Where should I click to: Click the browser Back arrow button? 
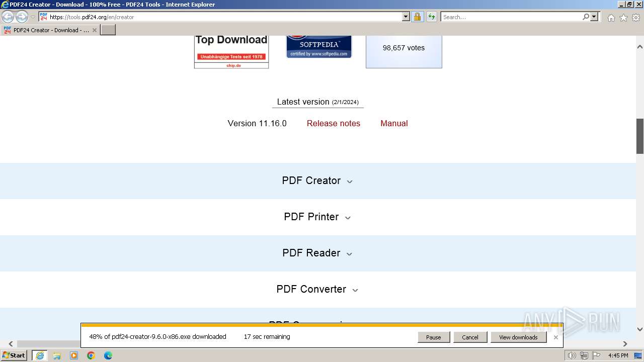click(8, 17)
